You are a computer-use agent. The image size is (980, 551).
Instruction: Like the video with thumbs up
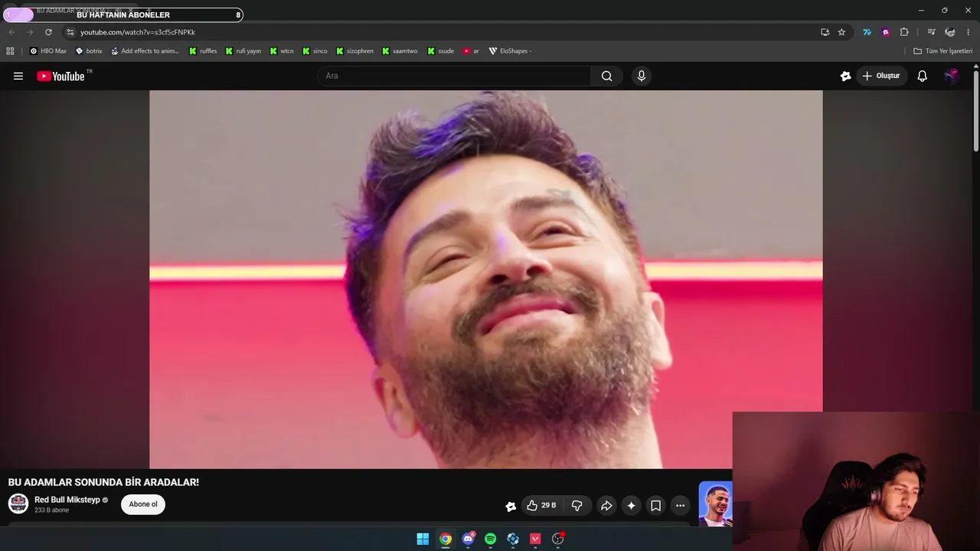[541, 506]
